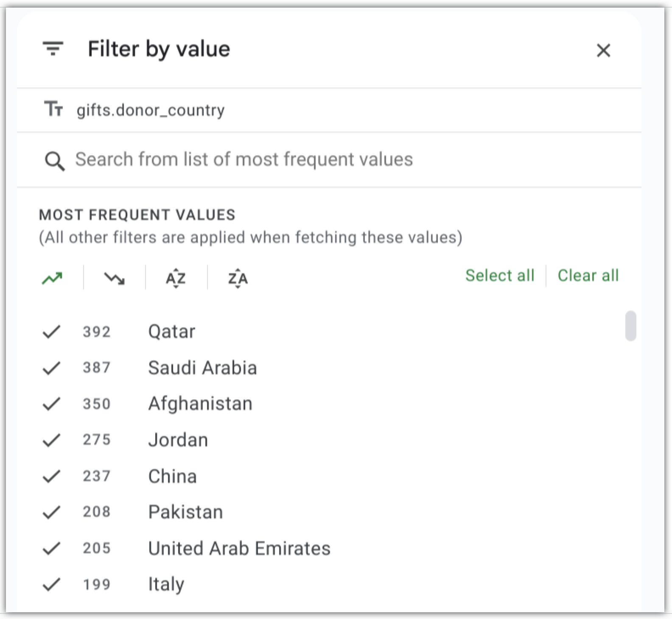Click the text type icon for gifts.donor_country
The width and height of the screenshot is (672, 619).
53,109
